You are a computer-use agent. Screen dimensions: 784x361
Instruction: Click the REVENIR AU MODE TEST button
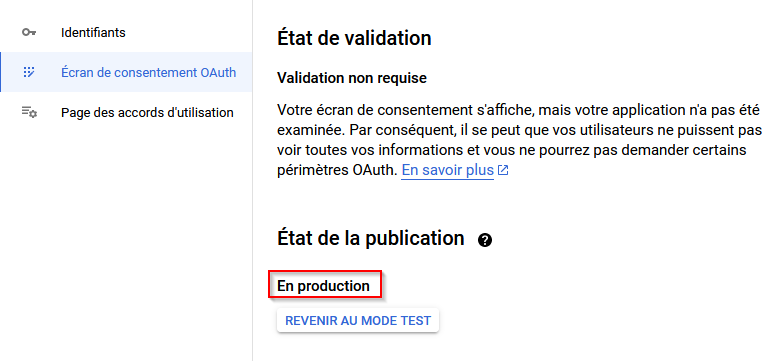pos(358,320)
